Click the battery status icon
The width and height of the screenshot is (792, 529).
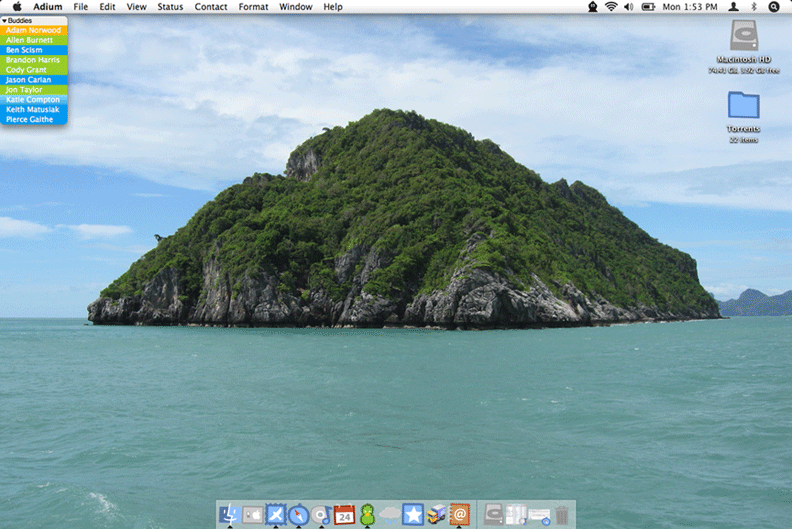[x=648, y=7]
